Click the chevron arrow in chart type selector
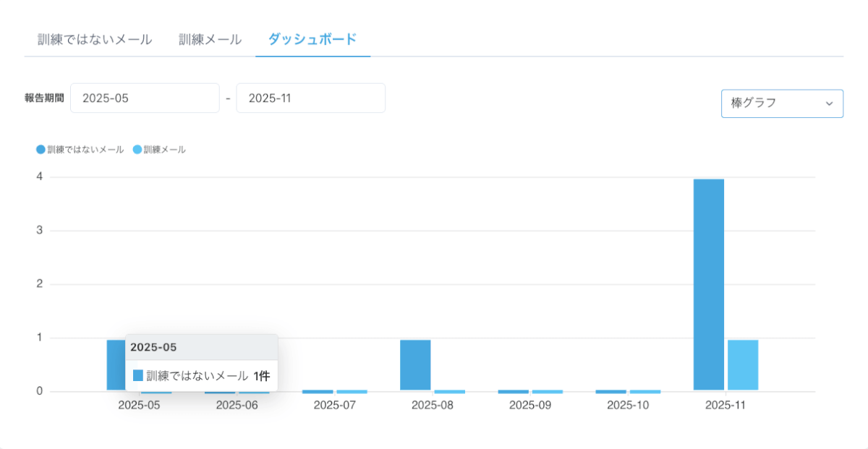868x449 pixels. pyautogui.click(x=829, y=103)
